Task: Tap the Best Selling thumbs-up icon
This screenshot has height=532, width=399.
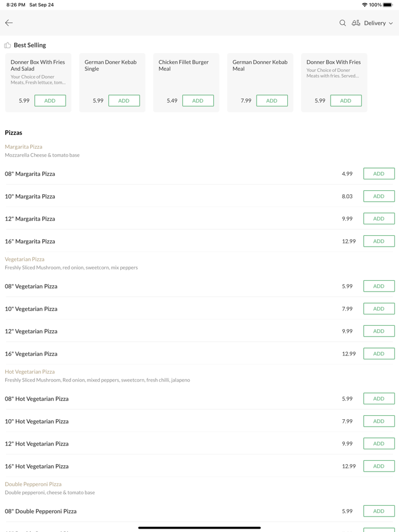Action: pos(7,45)
